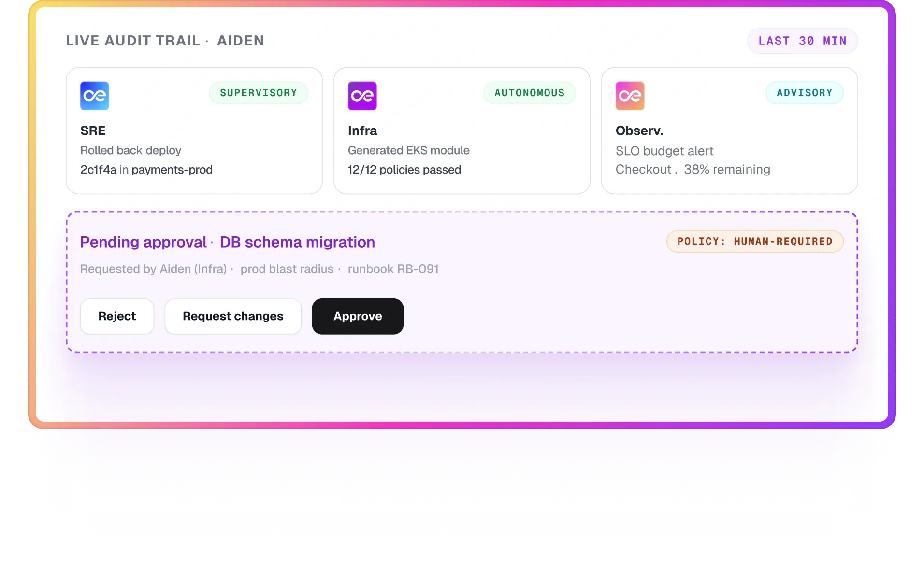Image resolution: width=924 pixels, height=583 pixels.
Task: Click the blue SRE agent icon
Action: pyautogui.click(x=95, y=96)
